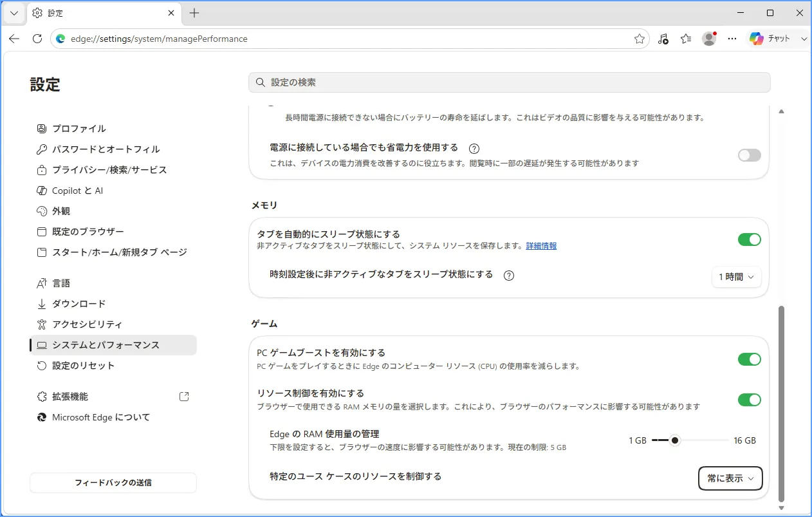812x517 pixels.
Task: Open the tab actions dropdown arrow
Action: [x=14, y=13]
